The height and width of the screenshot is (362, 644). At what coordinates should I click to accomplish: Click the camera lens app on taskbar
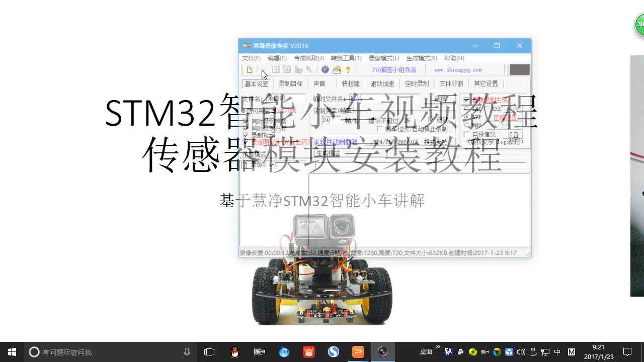click(x=383, y=352)
